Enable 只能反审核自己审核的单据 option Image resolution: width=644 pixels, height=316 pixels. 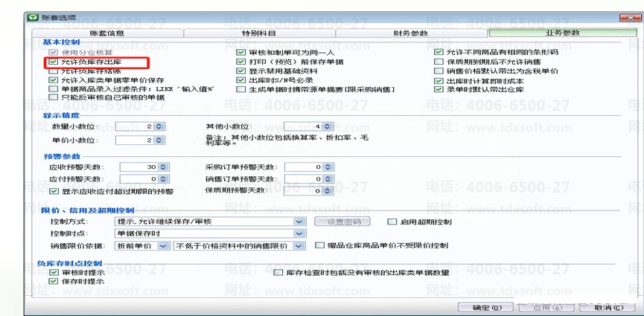(x=54, y=97)
